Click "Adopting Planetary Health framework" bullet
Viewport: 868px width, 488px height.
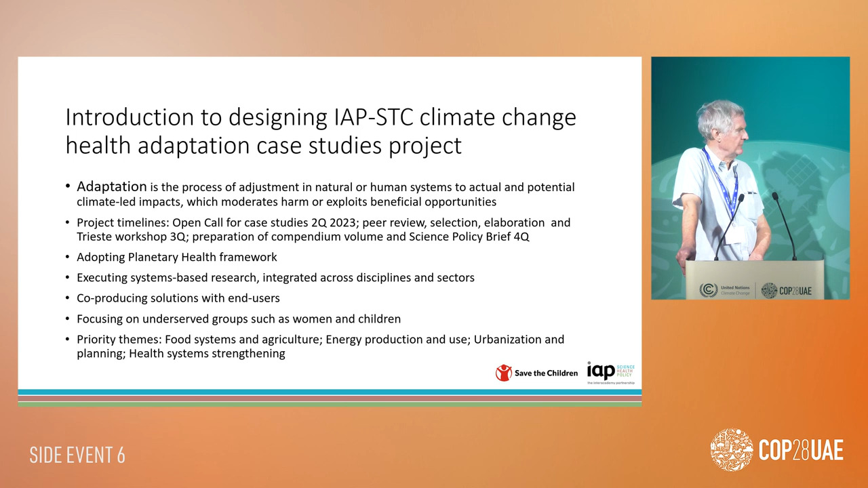click(176, 258)
